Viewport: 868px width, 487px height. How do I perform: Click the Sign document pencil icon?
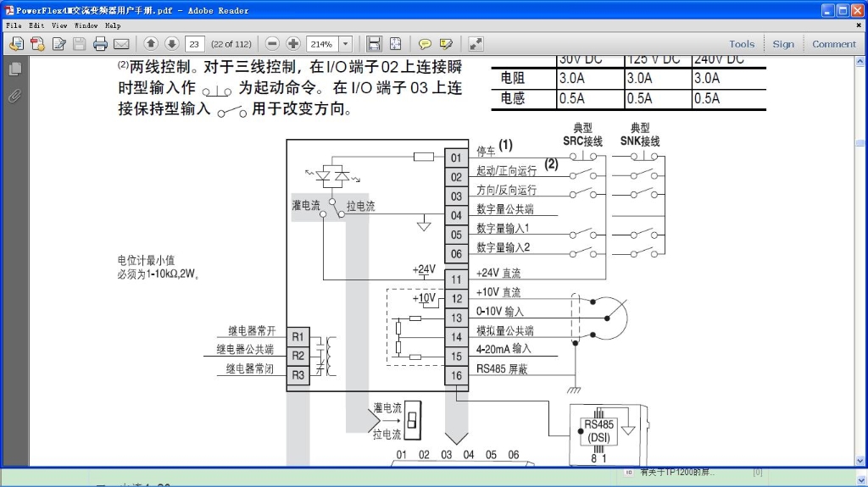58,44
